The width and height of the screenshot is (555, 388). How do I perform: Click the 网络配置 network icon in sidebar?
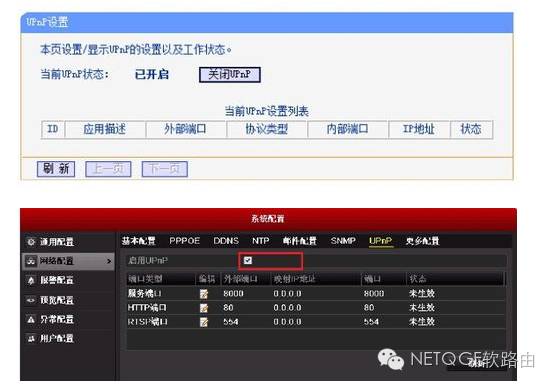point(31,261)
